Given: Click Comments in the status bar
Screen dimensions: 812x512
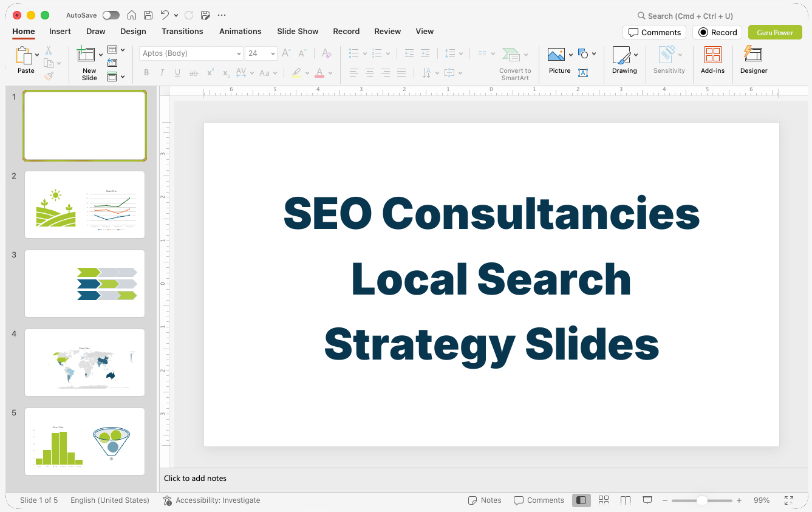Looking at the screenshot, I should pyautogui.click(x=539, y=500).
